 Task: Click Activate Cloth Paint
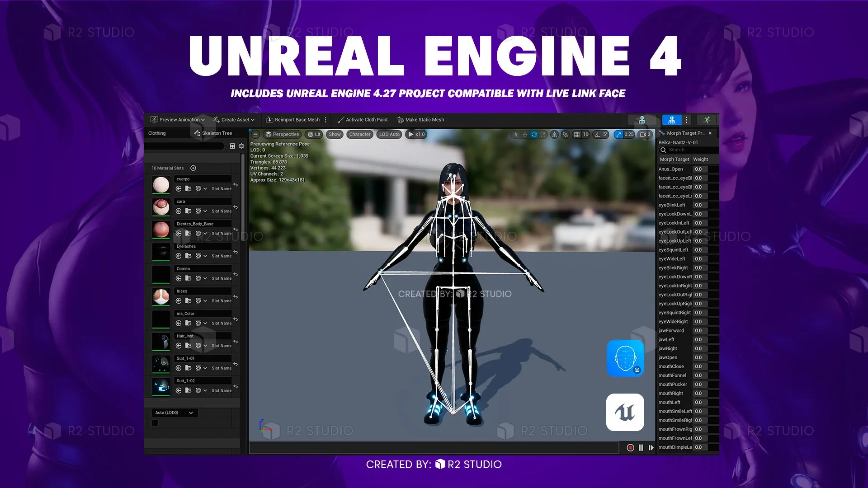pos(363,120)
